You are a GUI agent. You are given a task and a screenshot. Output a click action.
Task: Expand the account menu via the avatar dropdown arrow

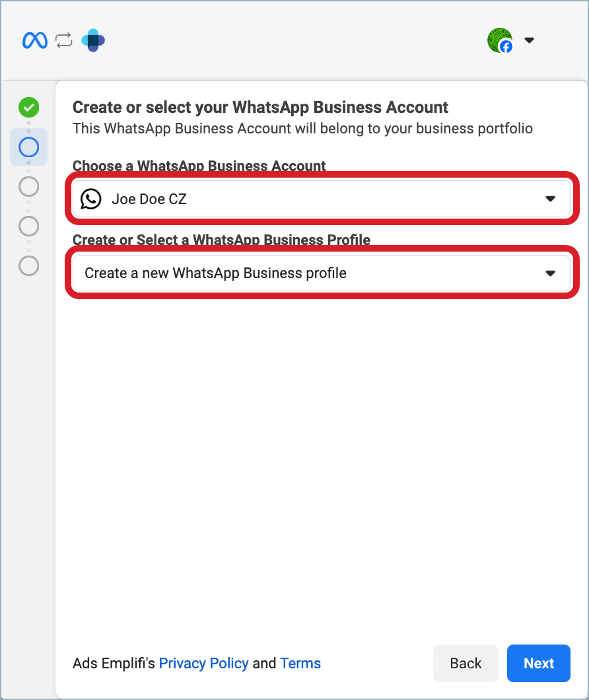coord(530,40)
